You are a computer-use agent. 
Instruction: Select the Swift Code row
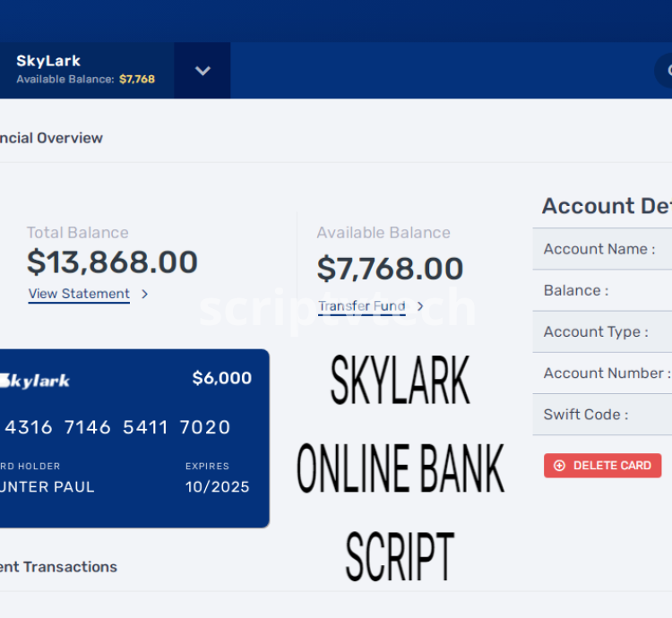click(x=600, y=414)
